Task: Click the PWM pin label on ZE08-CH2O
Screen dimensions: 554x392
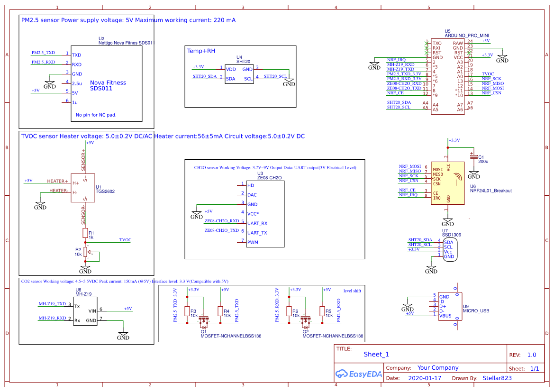Action: [253, 243]
